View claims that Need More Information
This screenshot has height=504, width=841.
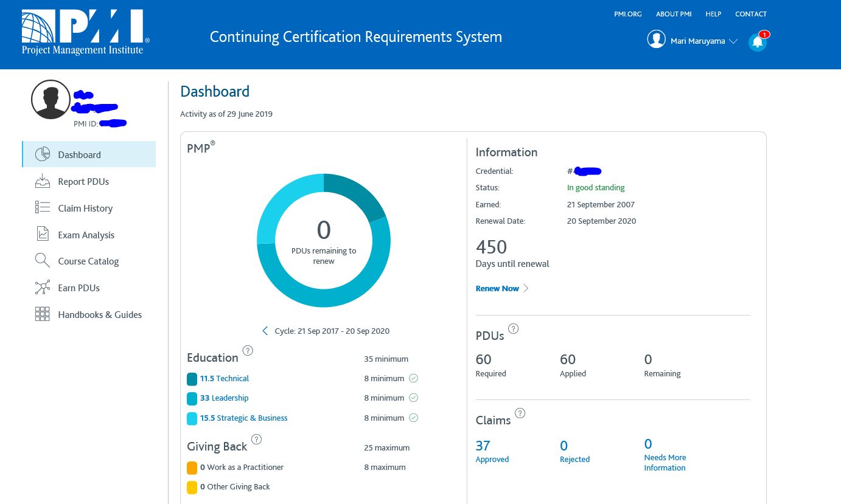665,455
